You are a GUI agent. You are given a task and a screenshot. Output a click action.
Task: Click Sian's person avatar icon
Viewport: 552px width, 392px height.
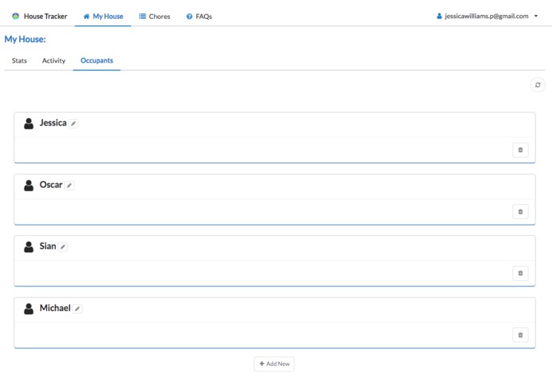click(x=29, y=247)
